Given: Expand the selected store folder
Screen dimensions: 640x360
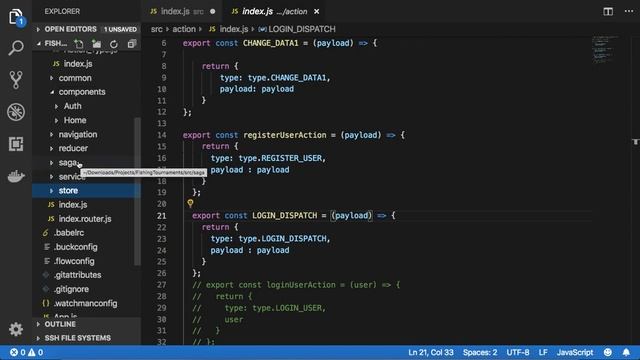Looking at the screenshot, I should coord(87,191).
